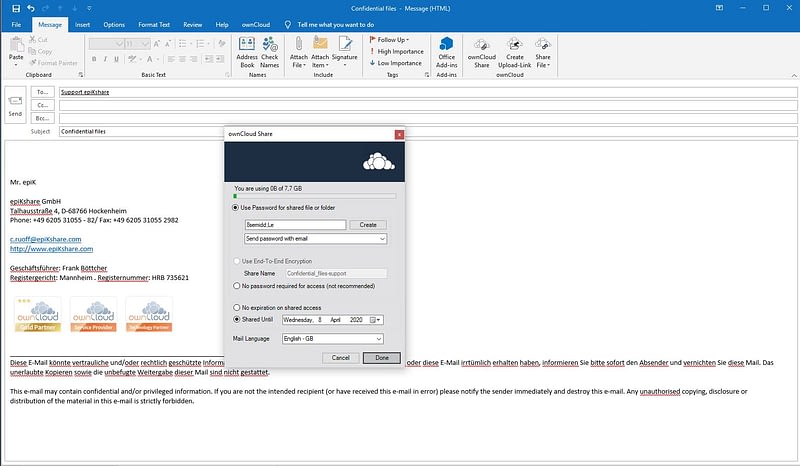Screen dimensions: 800x466
Task: Open the Tags group dialog launcher
Action: (427, 75)
